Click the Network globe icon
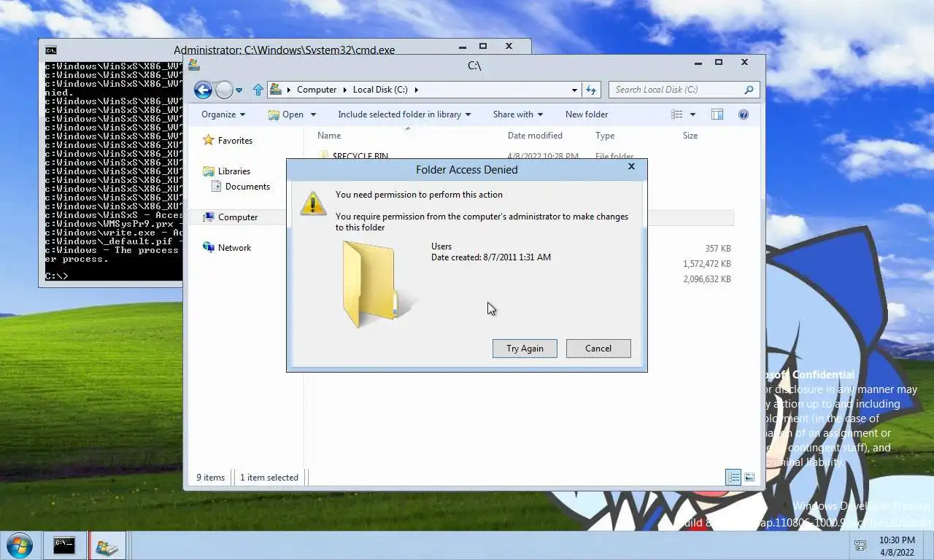 coord(209,247)
